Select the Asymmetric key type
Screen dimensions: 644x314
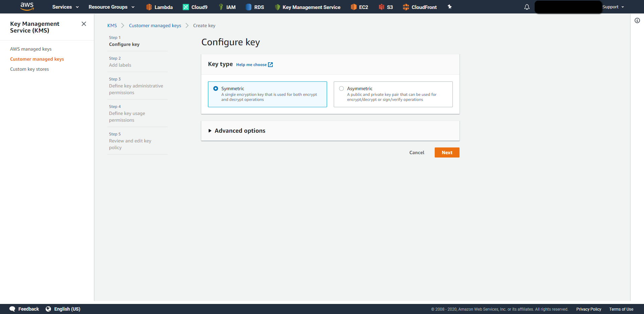pos(341,88)
